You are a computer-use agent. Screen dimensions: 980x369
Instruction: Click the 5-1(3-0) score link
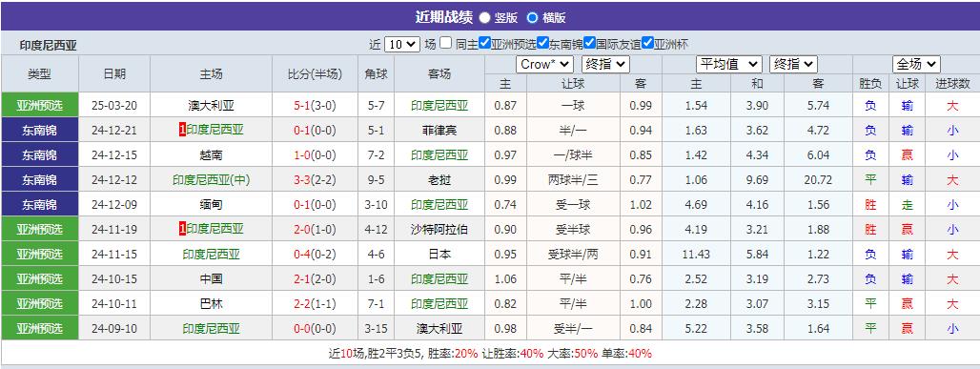coord(315,106)
